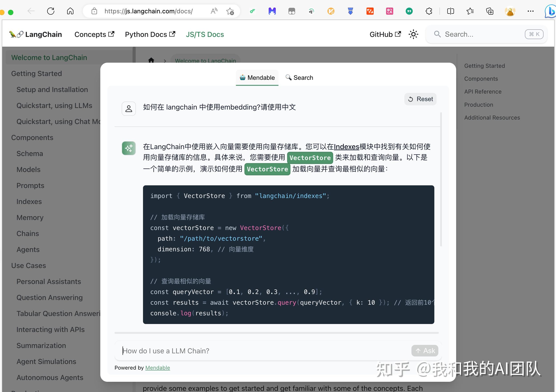The width and height of the screenshot is (556, 392).
Task: Open Agent Simulations in sidebar
Action: coord(46,362)
